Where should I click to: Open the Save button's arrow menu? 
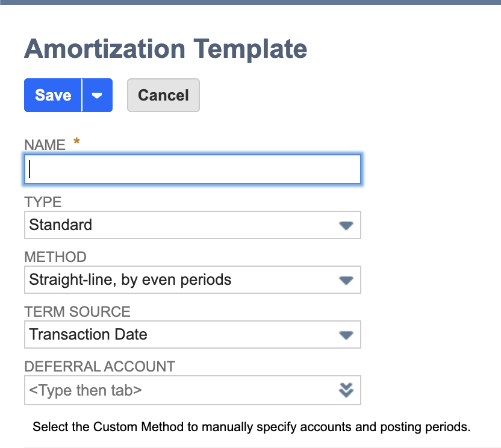pyautogui.click(x=97, y=95)
